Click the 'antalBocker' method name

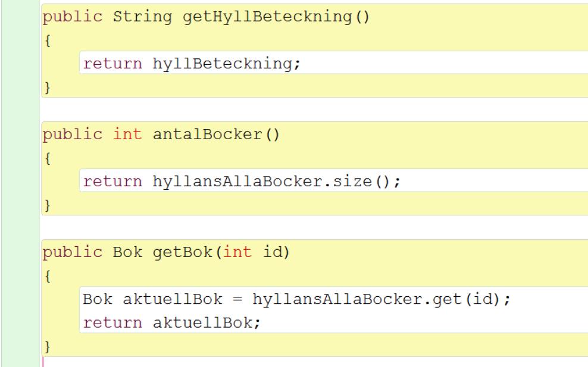point(206,134)
